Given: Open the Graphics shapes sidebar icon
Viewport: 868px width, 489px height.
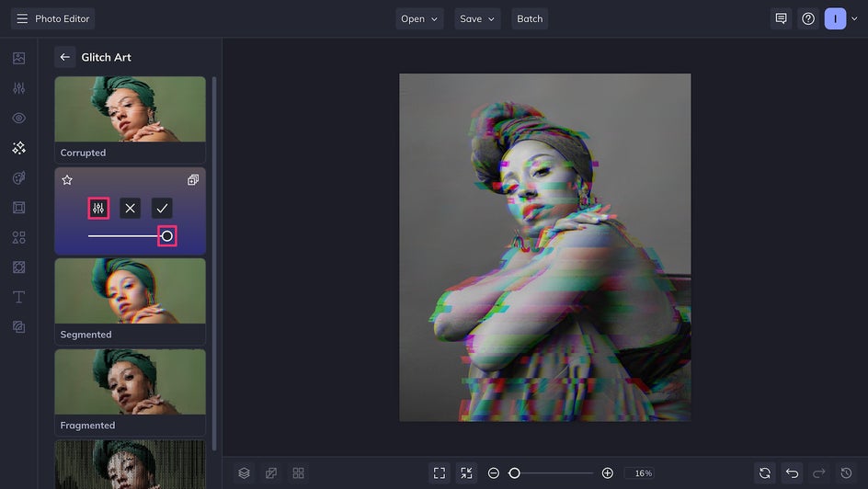Looking at the screenshot, I should point(18,237).
